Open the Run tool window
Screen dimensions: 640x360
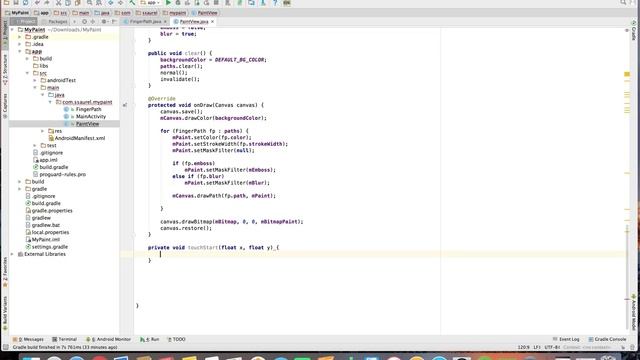click(x=149, y=339)
